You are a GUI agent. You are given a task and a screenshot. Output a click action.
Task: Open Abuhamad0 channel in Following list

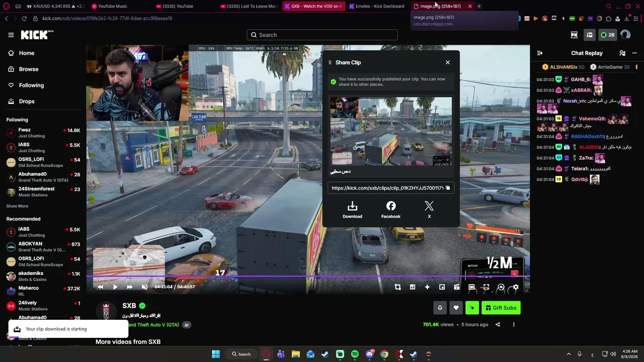[43, 177]
